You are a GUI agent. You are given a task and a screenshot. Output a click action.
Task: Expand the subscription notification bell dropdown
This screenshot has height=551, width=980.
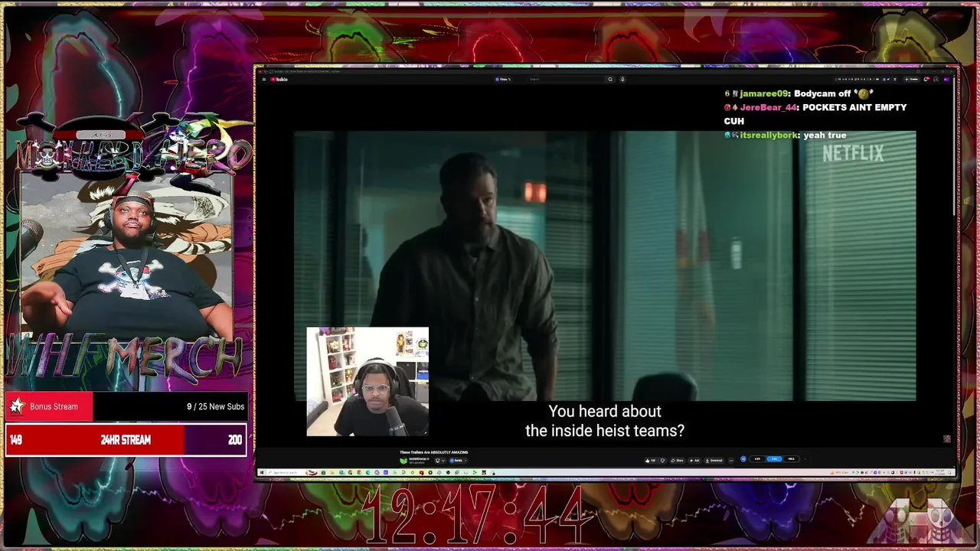[439, 461]
